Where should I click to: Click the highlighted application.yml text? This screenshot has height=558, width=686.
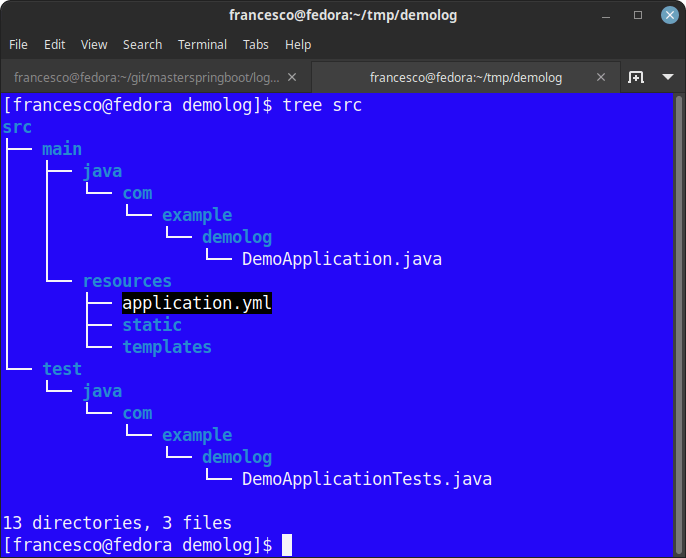click(x=197, y=303)
